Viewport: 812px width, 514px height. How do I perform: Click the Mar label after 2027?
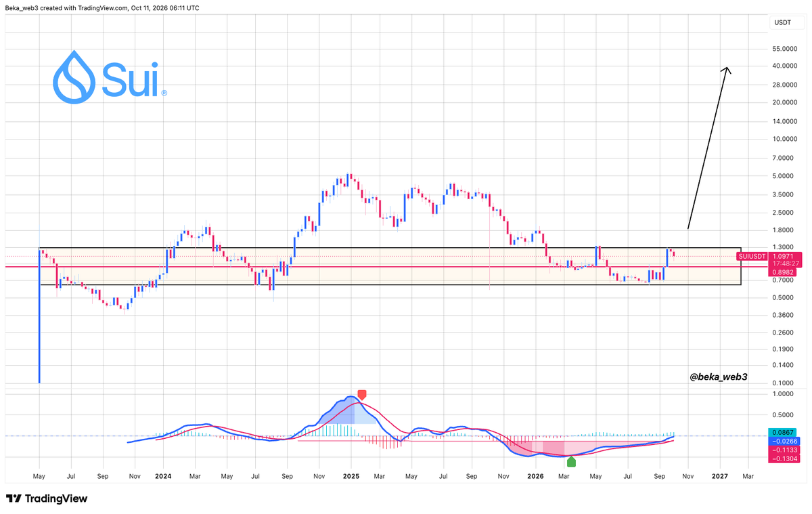point(748,476)
